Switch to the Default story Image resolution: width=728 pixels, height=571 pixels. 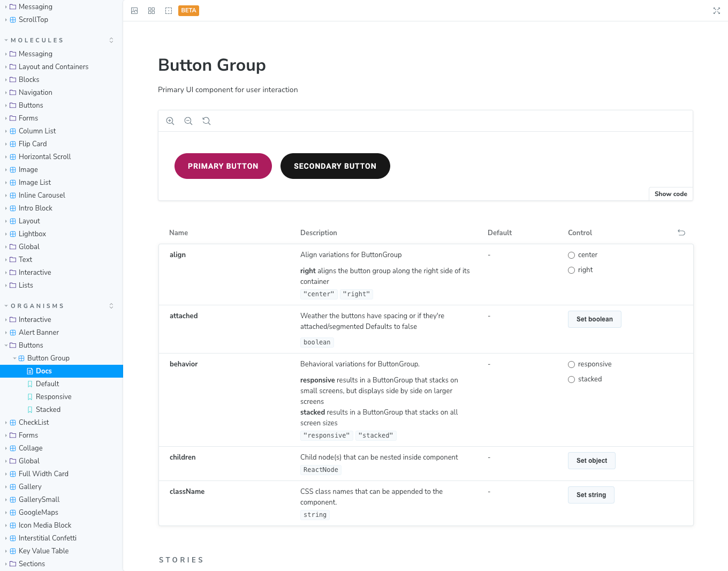[x=48, y=384]
